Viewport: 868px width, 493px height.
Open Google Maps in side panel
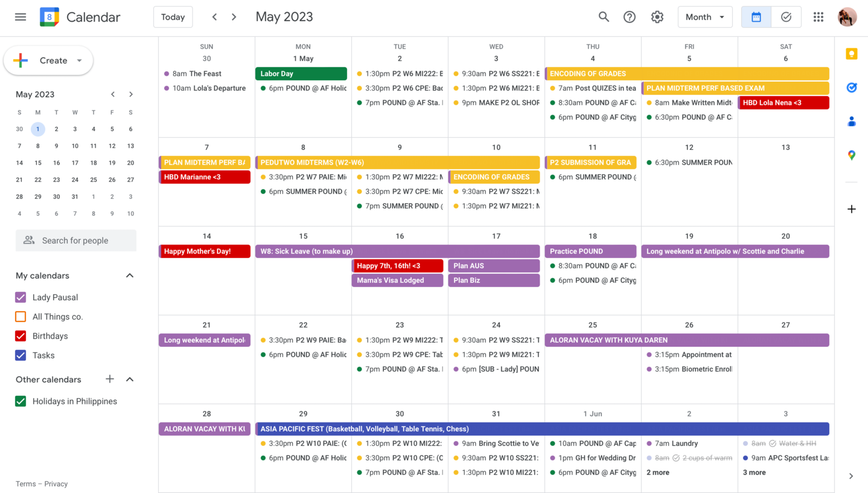[x=852, y=155]
